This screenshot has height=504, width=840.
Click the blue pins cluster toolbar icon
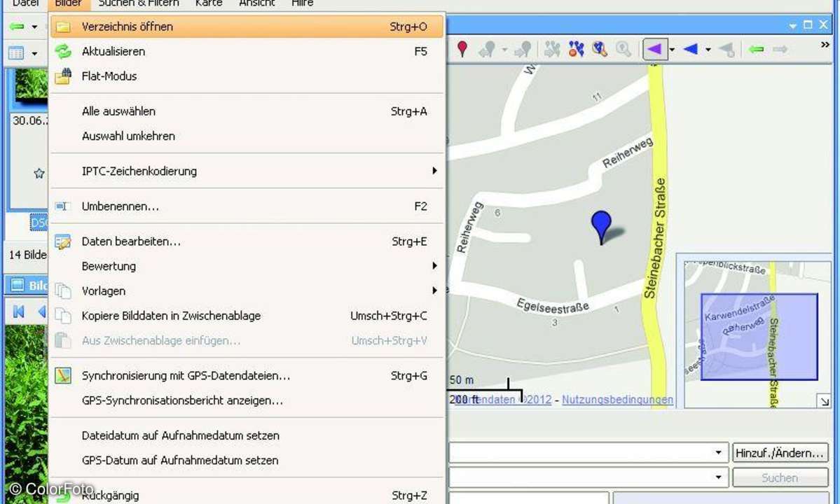[576, 49]
